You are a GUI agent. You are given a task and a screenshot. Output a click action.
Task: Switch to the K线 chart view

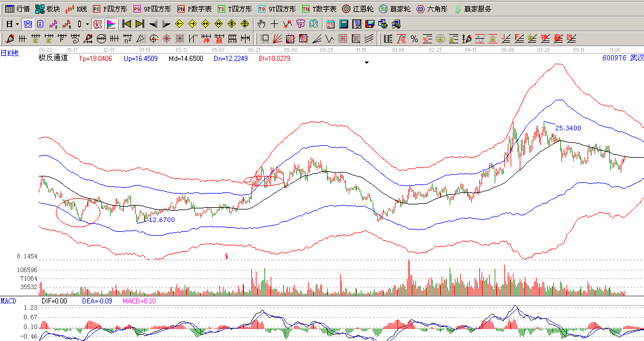click(76, 9)
